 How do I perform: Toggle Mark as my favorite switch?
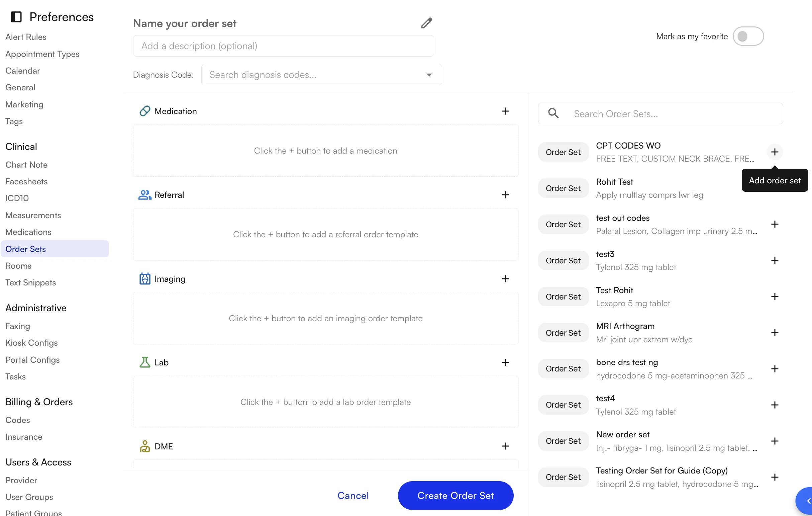pyautogui.click(x=748, y=36)
